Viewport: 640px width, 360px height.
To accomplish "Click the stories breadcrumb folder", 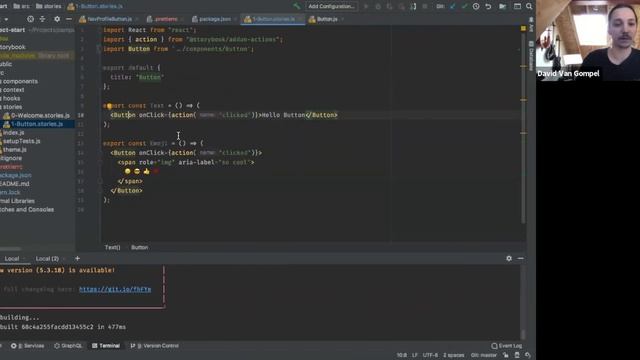I will (49, 6).
